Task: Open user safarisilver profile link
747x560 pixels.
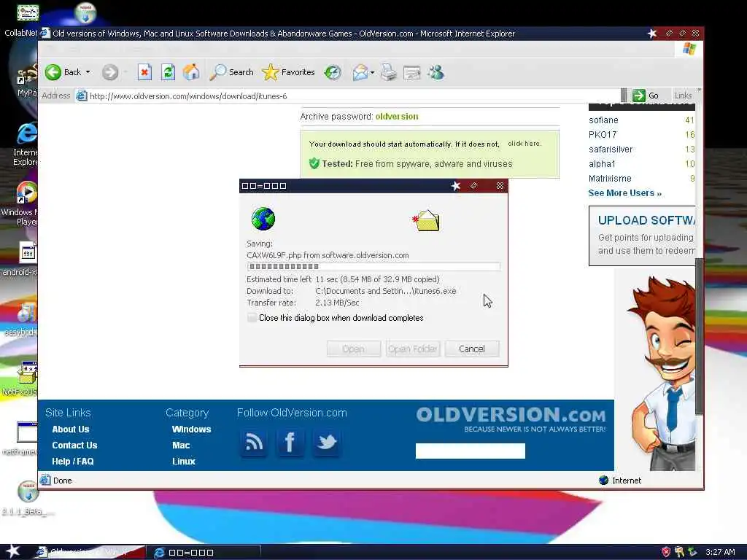Action: click(x=611, y=149)
